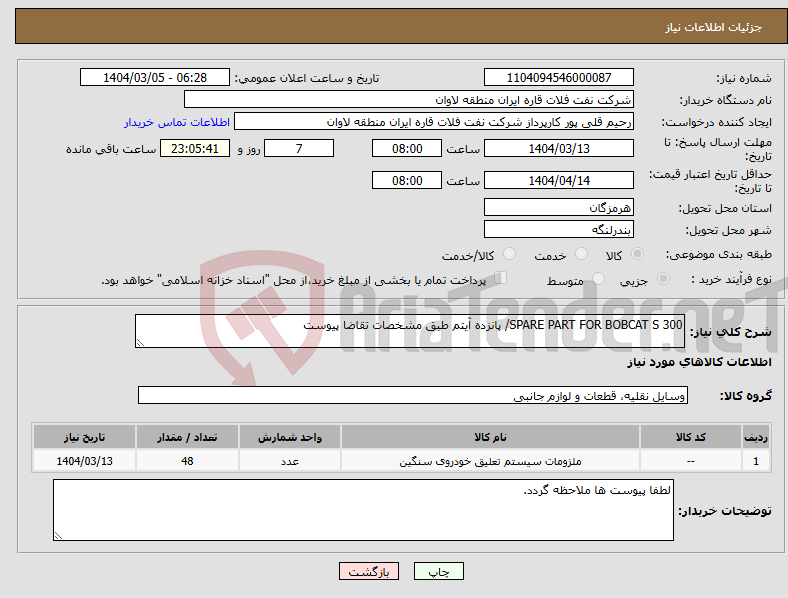Click the need date cell 1404/03/13
Image resolution: width=788 pixels, height=598 pixels.
tap(84, 461)
